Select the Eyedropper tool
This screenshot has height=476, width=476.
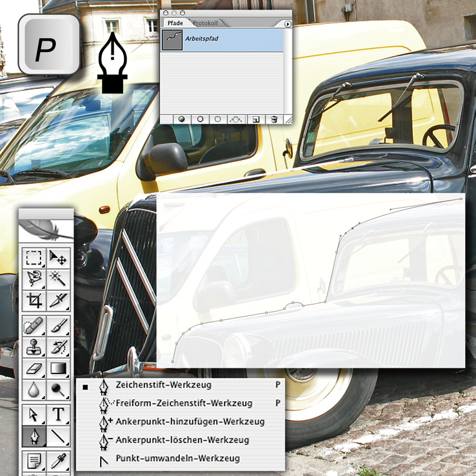(x=59, y=462)
